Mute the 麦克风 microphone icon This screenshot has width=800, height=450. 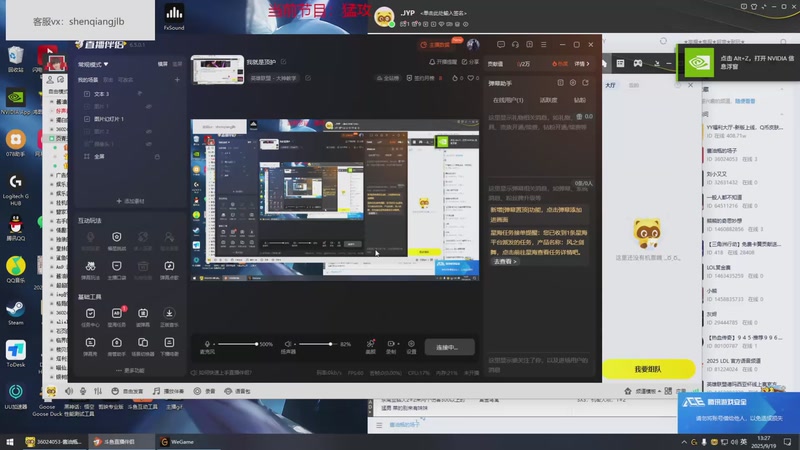click(x=207, y=344)
